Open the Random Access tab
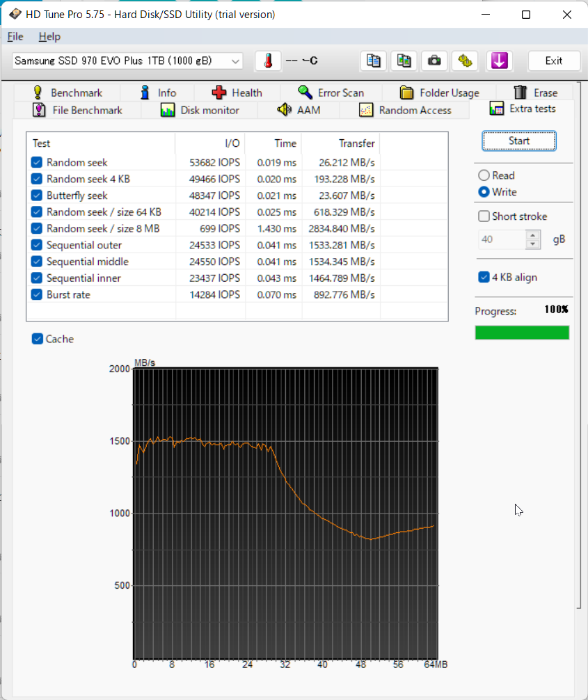The height and width of the screenshot is (700, 588). (x=405, y=110)
